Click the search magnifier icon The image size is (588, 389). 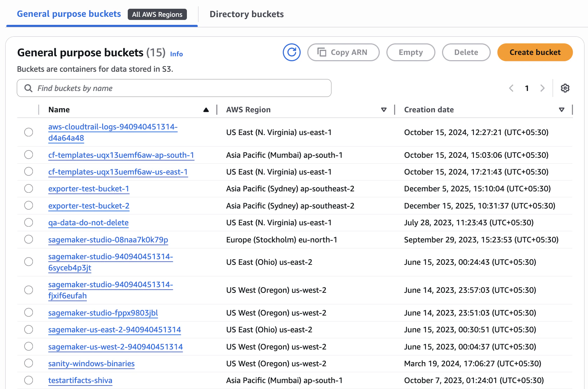coord(28,88)
